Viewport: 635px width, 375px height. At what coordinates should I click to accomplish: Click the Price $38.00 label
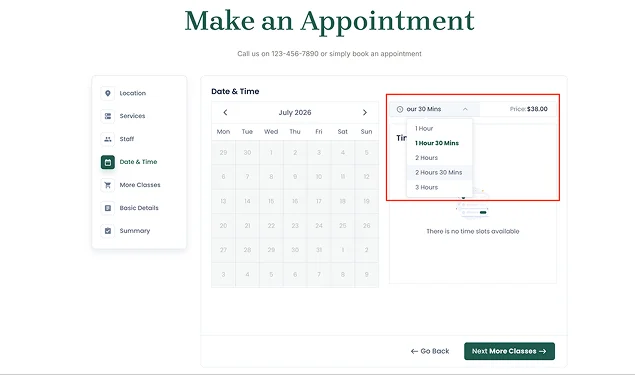click(x=528, y=109)
